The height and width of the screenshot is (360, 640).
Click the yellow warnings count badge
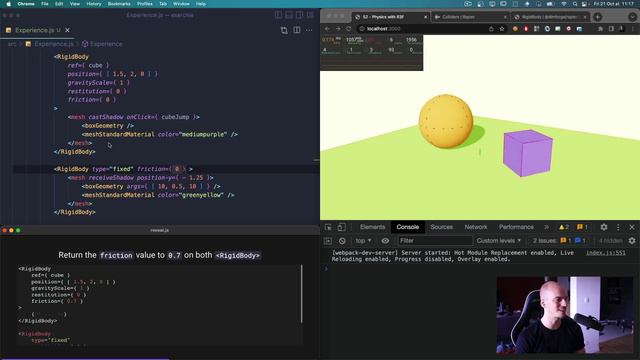pos(564,227)
